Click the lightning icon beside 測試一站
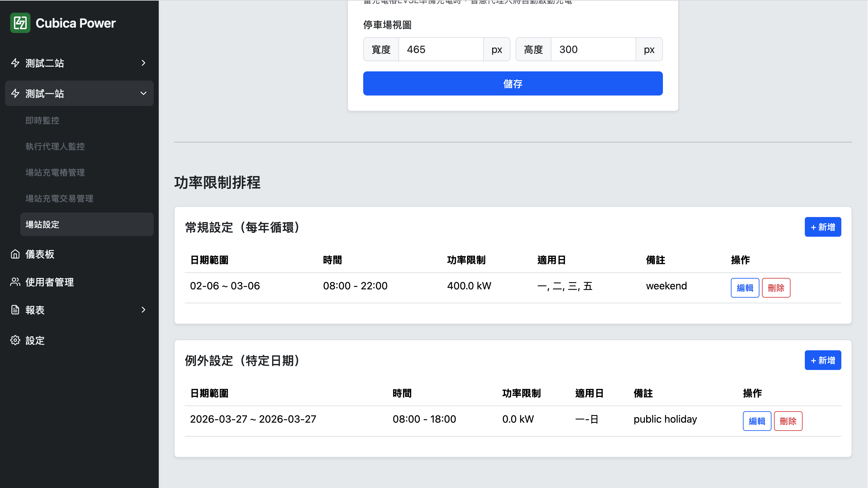 (x=15, y=93)
